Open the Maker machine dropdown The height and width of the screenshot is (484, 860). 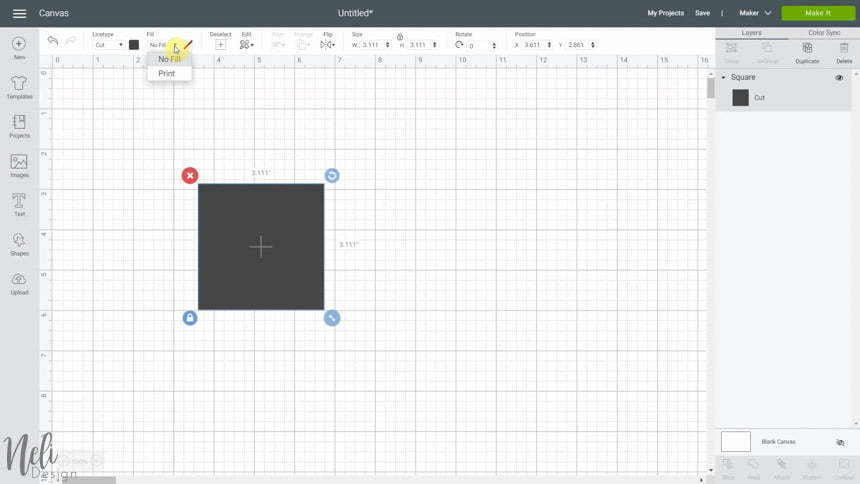755,13
